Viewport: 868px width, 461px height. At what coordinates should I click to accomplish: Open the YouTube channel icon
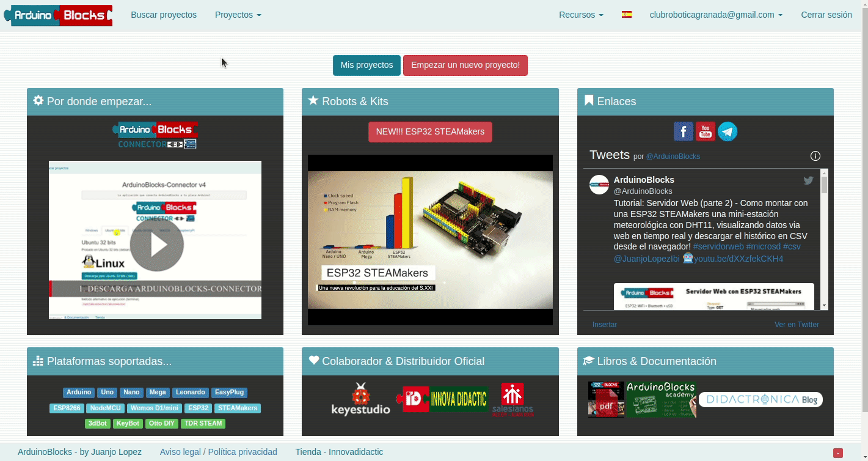pyautogui.click(x=706, y=131)
